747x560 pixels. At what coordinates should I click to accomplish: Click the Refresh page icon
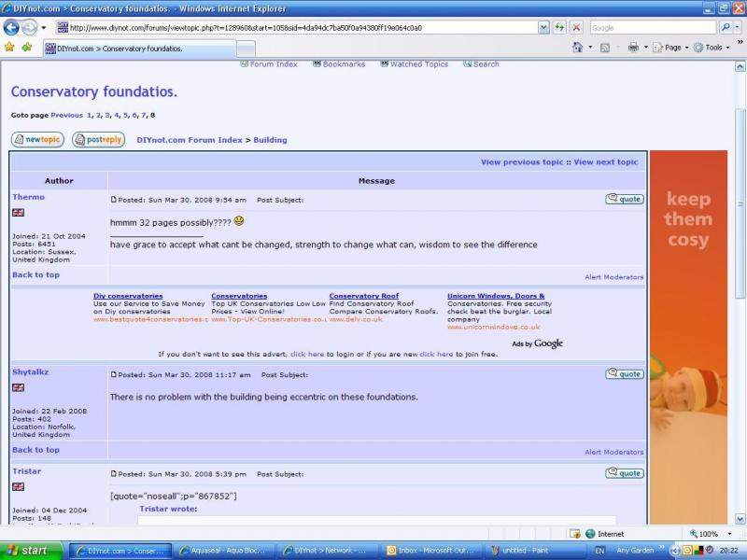tap(559, 28)
